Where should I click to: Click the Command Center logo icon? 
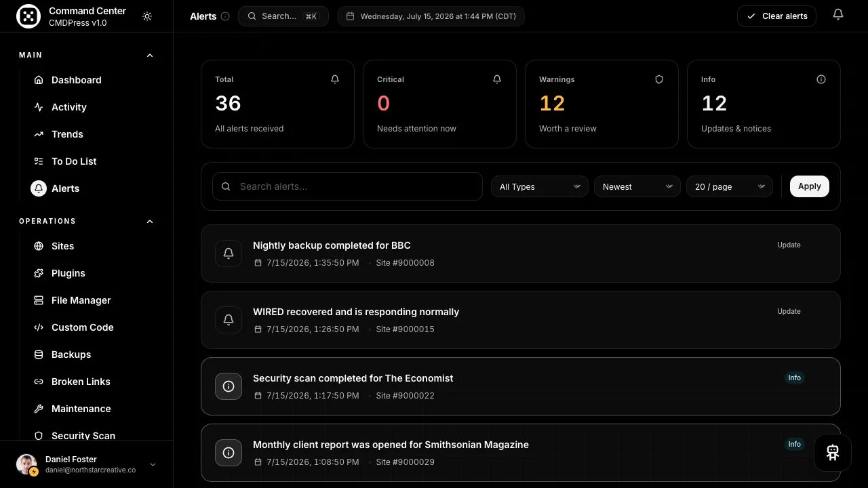28,16
